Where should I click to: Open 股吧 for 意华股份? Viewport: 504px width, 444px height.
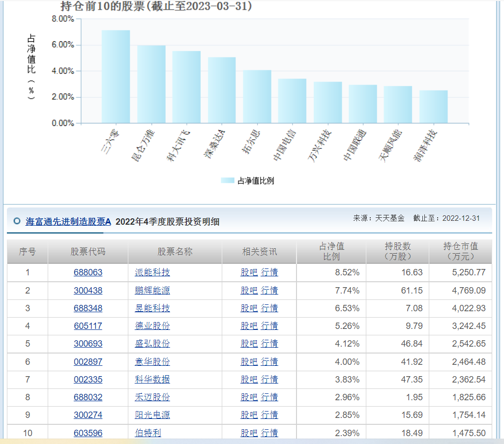[x=249, y=362]
